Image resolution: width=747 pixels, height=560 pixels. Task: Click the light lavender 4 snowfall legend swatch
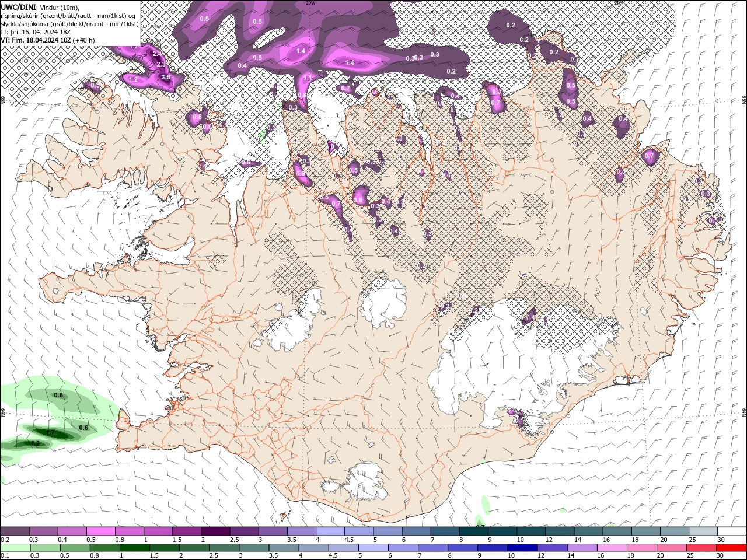click(330, 531)
